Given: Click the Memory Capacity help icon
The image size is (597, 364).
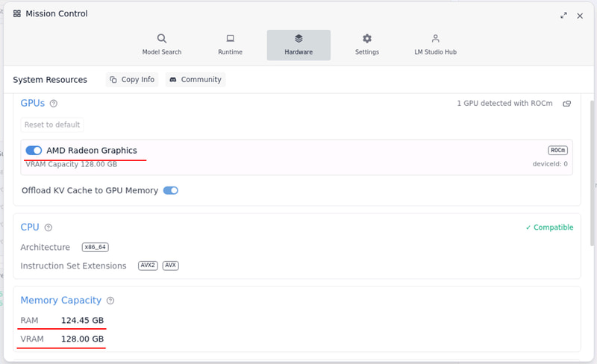Looking at the screenshot, I should point(110,301).
